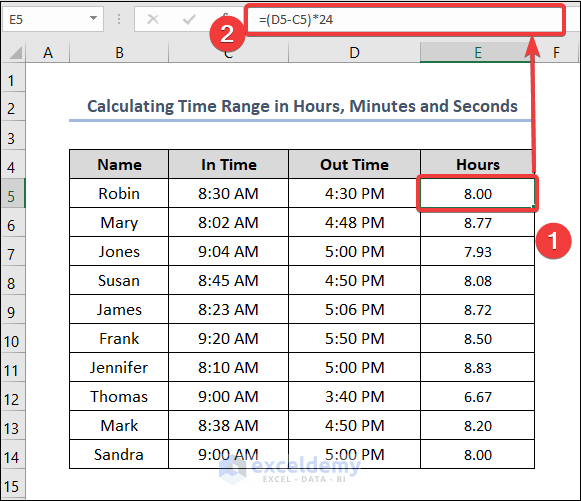Select the cell containing Mark
This screenshot has height=501, width=581.
point(119,425)
